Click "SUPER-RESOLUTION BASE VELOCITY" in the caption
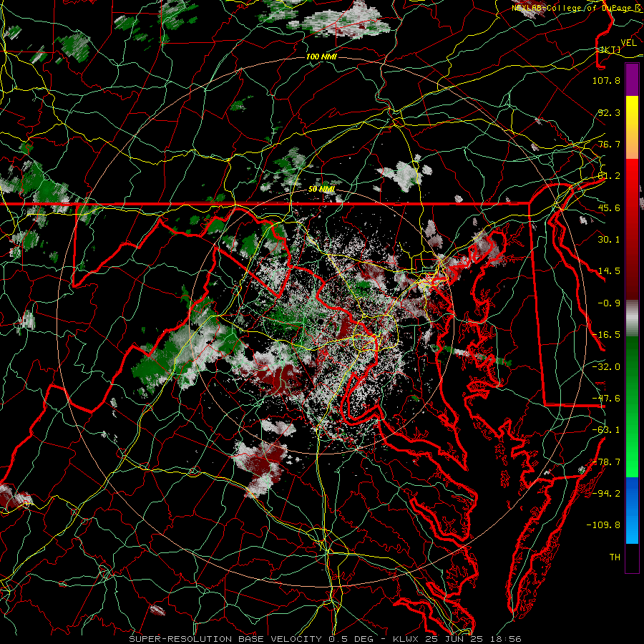This screenshot has width=644, height=644. [225, 639]
